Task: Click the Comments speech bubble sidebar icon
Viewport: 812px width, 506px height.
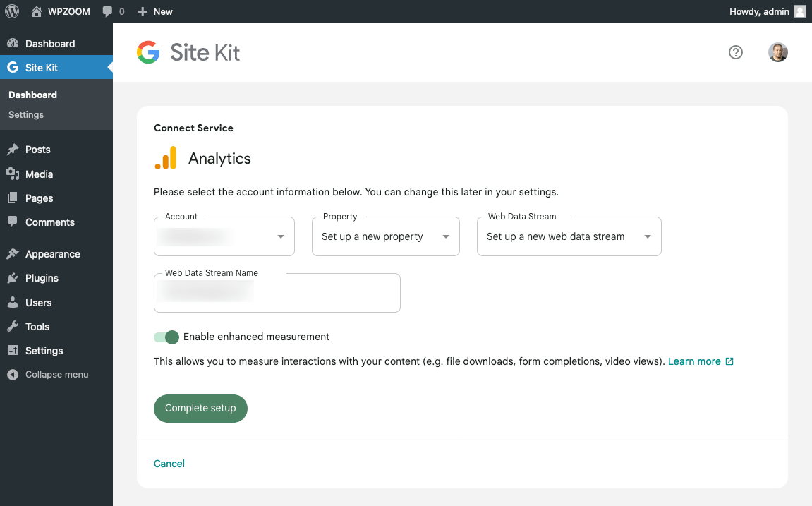Action: pyautogui.click(x=13, y=222)
